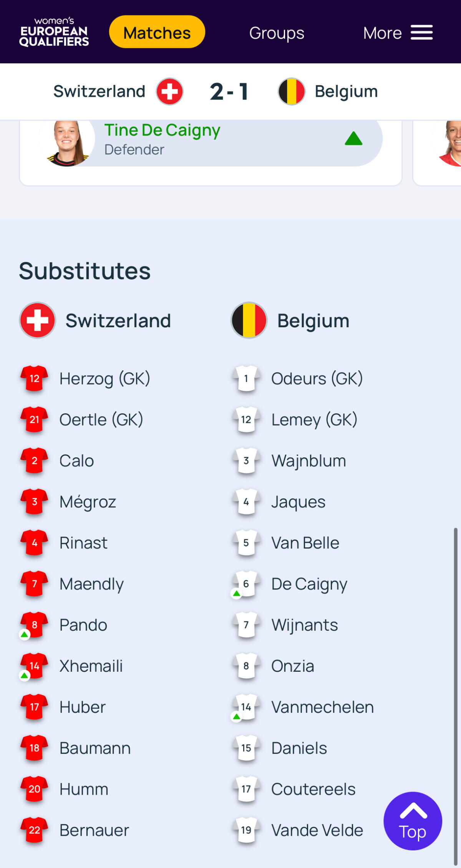
Task: Click the Switzerland flag in score header
Action: [x=169, y=92]
